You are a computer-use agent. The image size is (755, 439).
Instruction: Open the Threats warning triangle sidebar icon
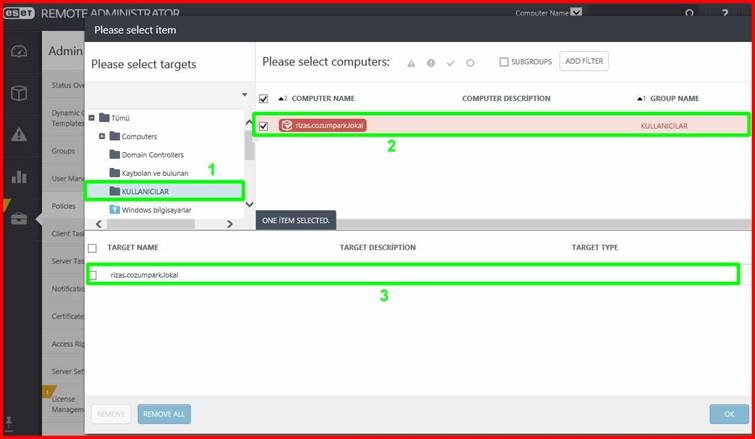pos(19,135)
